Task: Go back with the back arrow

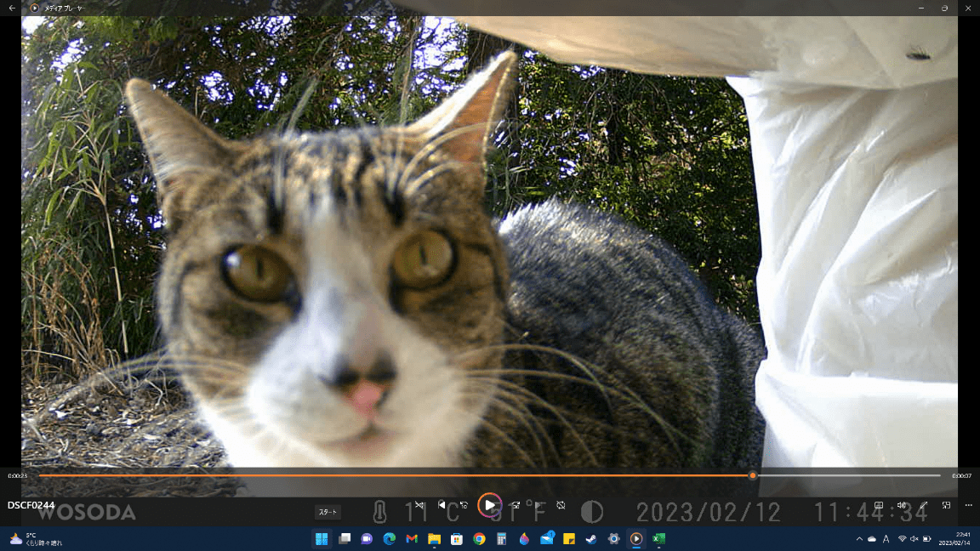Action: (12, 9)
